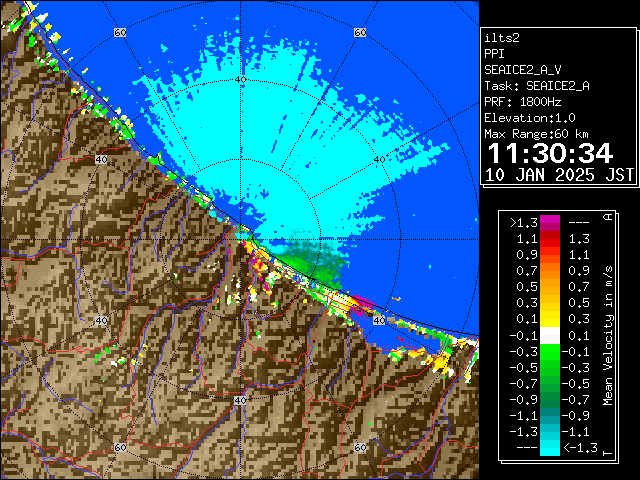Click the 40 ring label on the southeast coast
Screen dimensions: 640x480
pyautogui.click(x=380, y=320)
